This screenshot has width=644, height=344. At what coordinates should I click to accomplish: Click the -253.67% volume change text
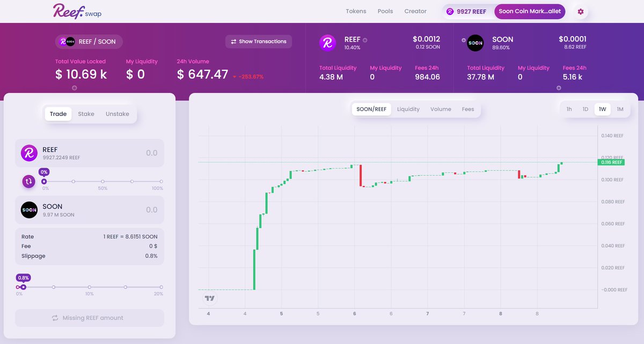pyautogui.click(x=251, y=77)
